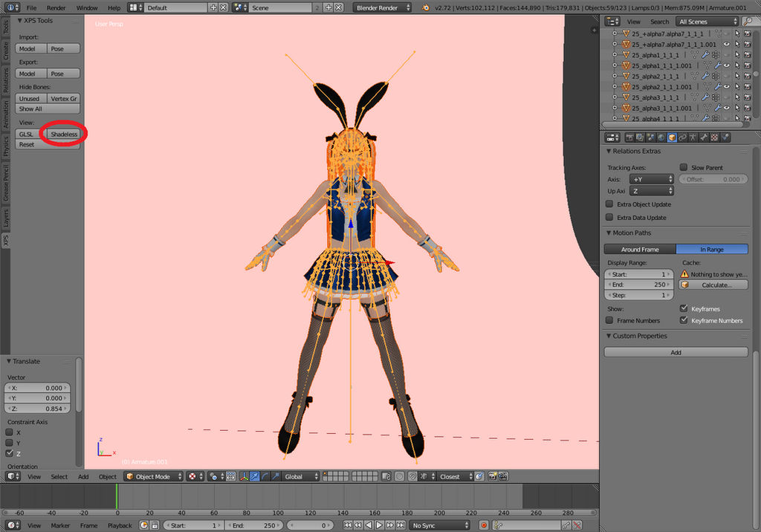This screenshot has width=761, height=532.
Task: Click the red auto-keying record button
Action: click(x=483, y=525)
